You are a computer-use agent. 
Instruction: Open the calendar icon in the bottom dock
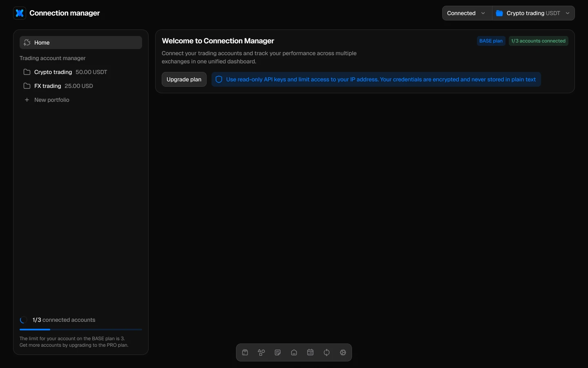coord(310,352)
